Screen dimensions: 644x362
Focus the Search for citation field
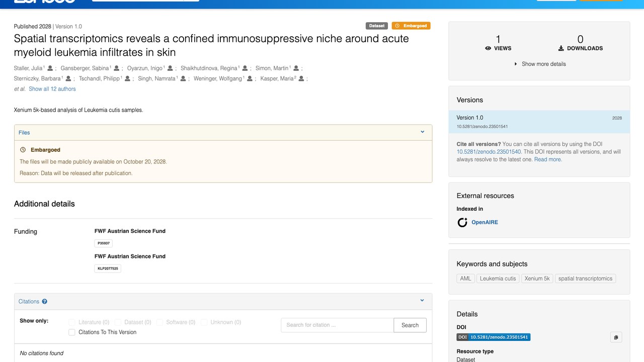pos(337,325)
